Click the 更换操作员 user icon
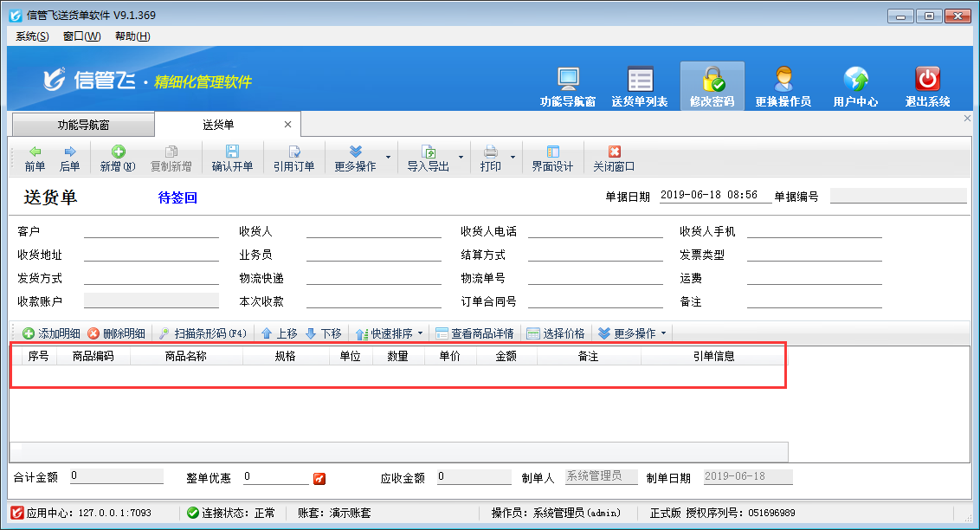980x530 pixels. tap(783, 80)
